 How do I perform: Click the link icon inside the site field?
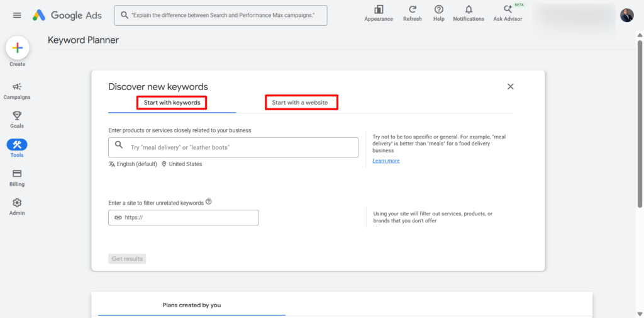tap(118, 218)
